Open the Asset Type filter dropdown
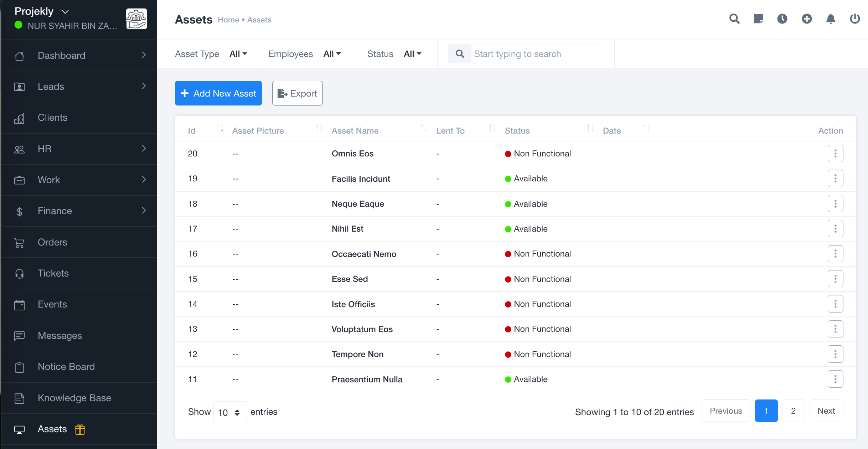This screenshot has height=449, width=868. (x=238, y=54)
